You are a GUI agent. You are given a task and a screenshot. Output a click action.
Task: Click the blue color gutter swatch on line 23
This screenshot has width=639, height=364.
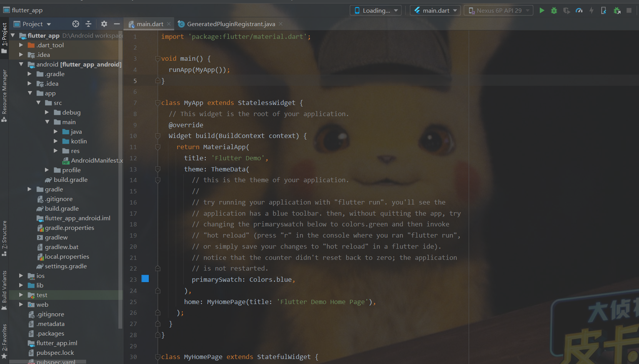click(145, 279)
